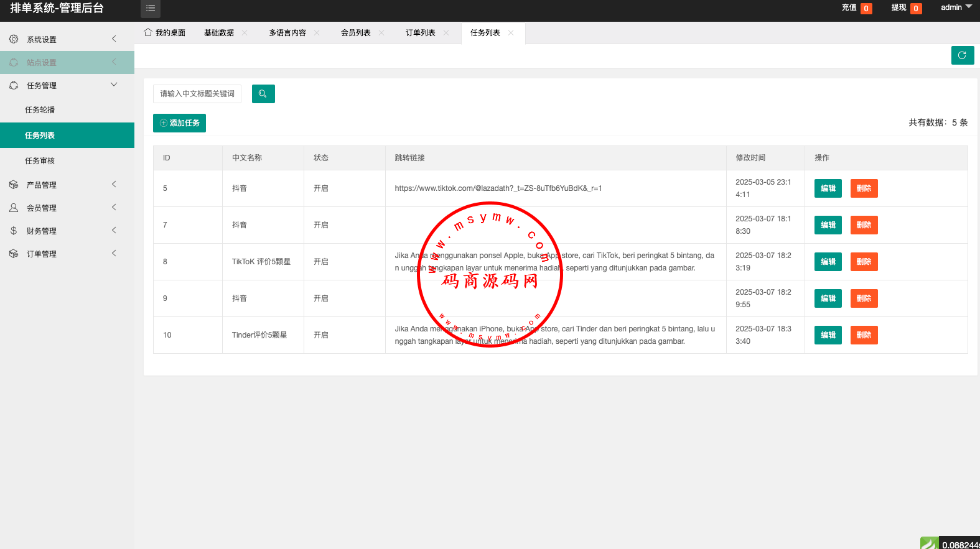Click the system settings gear icon

[x=14, y=39]
